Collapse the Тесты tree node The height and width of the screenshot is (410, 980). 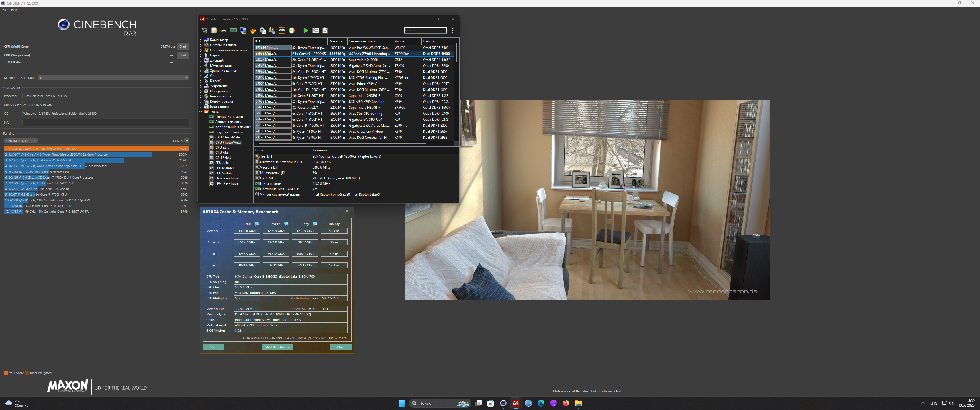(201, 112)
